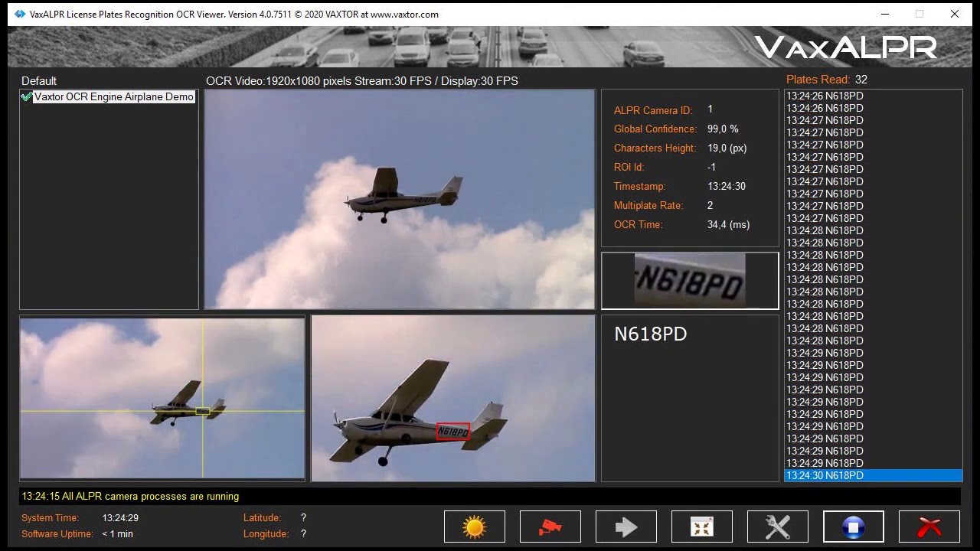Image resolution: width=980 pixels, height=551 pixels.
Task: Click the Timestamp value 13:24:30 in details
Action: pos(727,186)
